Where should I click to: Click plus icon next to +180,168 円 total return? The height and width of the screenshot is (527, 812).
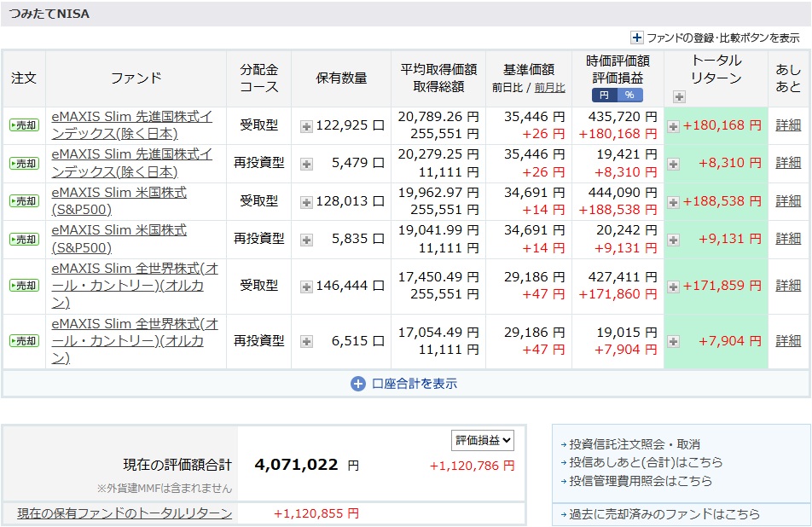coord(673,126)
